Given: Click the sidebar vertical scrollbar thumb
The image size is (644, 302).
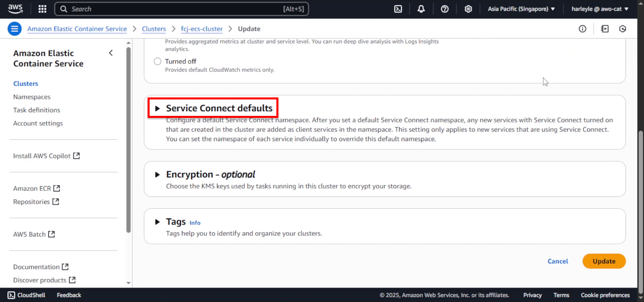Looking at the screenshot, I should click(x=128, y=140).
